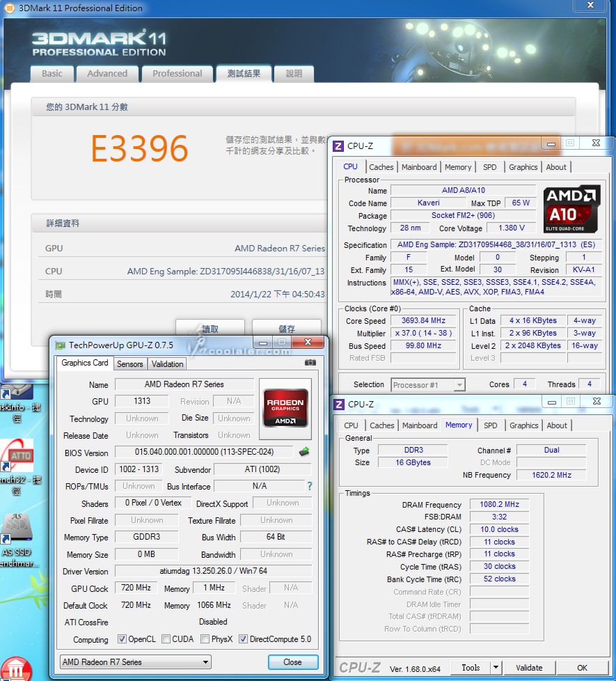Open the Professional tab in 3DMark
The image size is (616, 681).
(177, 74)
